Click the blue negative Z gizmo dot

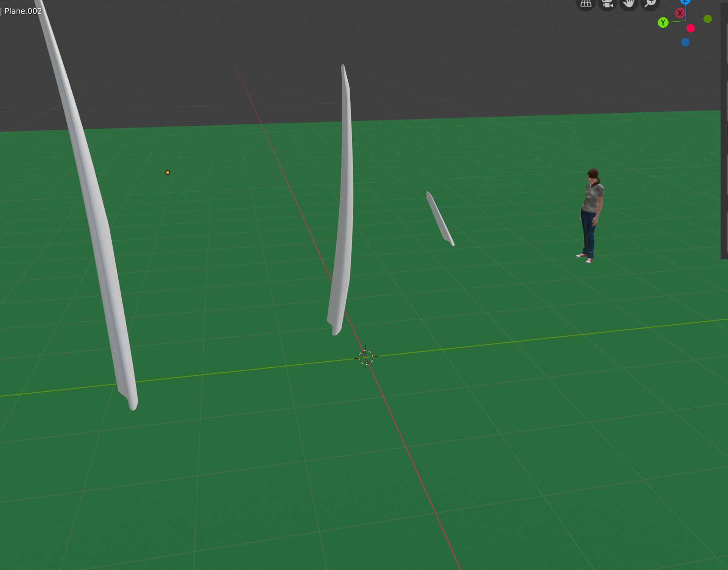685,42
